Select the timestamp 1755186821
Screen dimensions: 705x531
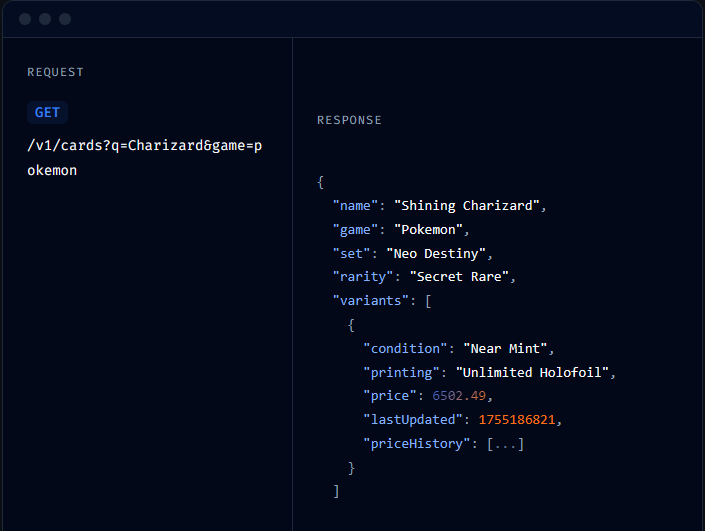[517, 420]
